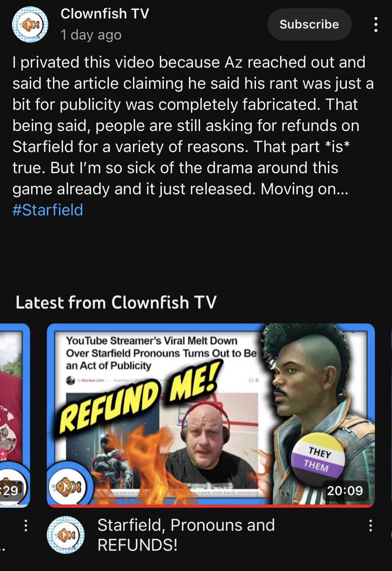Screen dimensions: 392x571
Task: Tap the REFUND ME! text on the thumbnail
Action: coord(141,397)
